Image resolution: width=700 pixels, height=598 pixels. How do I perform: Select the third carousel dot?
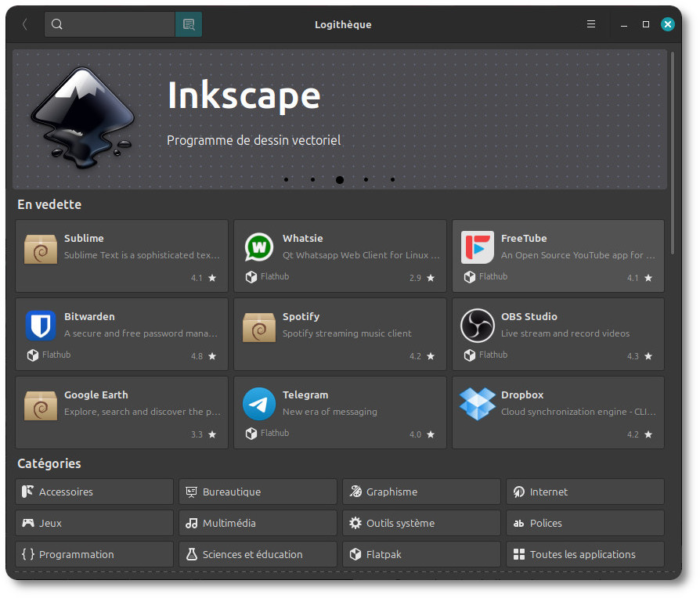[339, 179]
